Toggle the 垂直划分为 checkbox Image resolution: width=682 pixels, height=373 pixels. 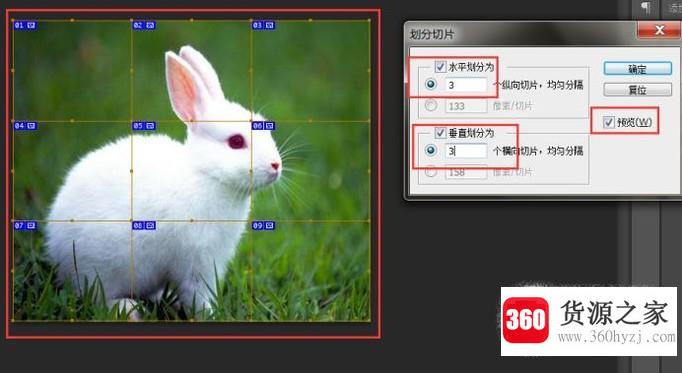(440, 133)
